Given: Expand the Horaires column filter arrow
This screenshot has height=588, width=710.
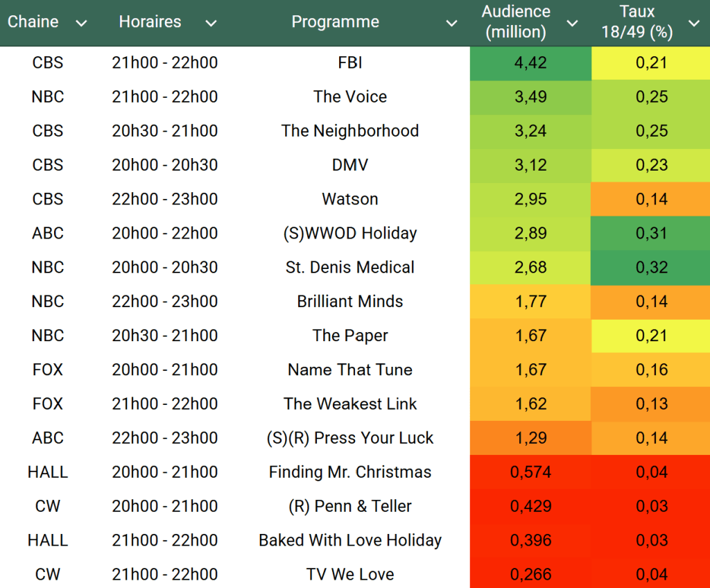Looking at the screenshot, I should click(x=211, y=24).
